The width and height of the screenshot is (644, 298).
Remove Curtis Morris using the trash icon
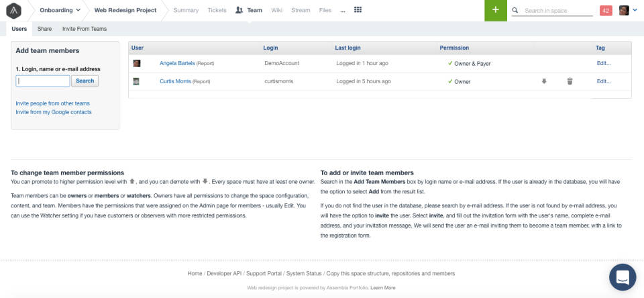[570, 81]
